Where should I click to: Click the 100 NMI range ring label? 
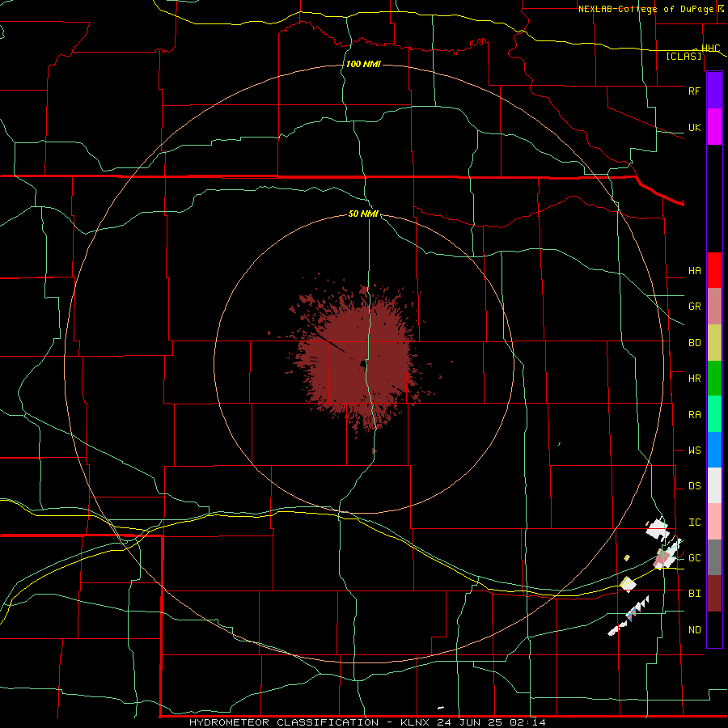click(x=363, y=64)
